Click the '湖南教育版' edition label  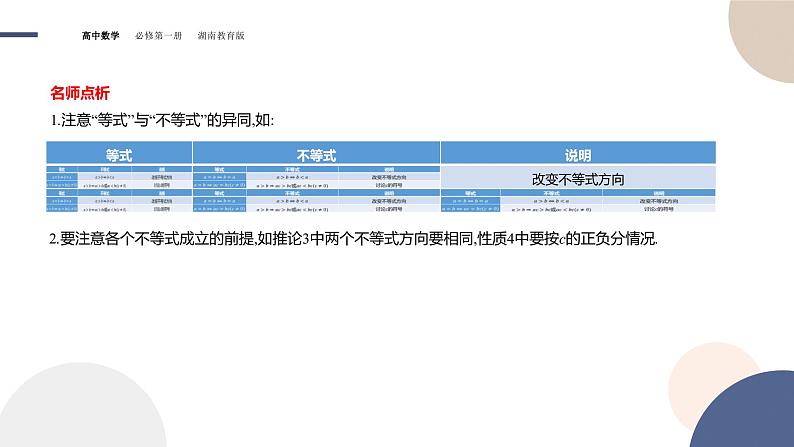click(221, 35)
